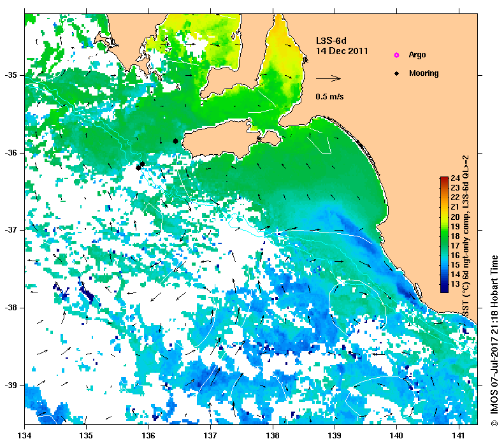This screenshot has width=504, height=446.
Task: Click the IMOS copyright timestamp text
Action: [494, 341]
